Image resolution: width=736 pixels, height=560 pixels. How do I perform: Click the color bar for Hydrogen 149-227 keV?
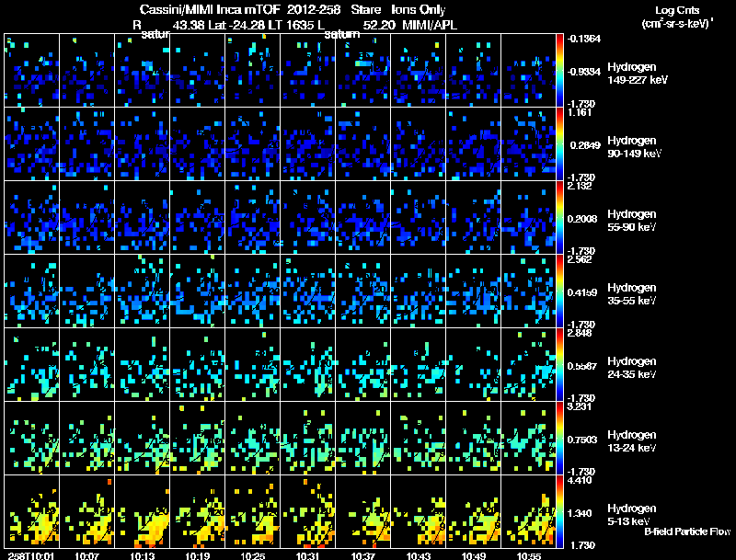click(559, 71)
